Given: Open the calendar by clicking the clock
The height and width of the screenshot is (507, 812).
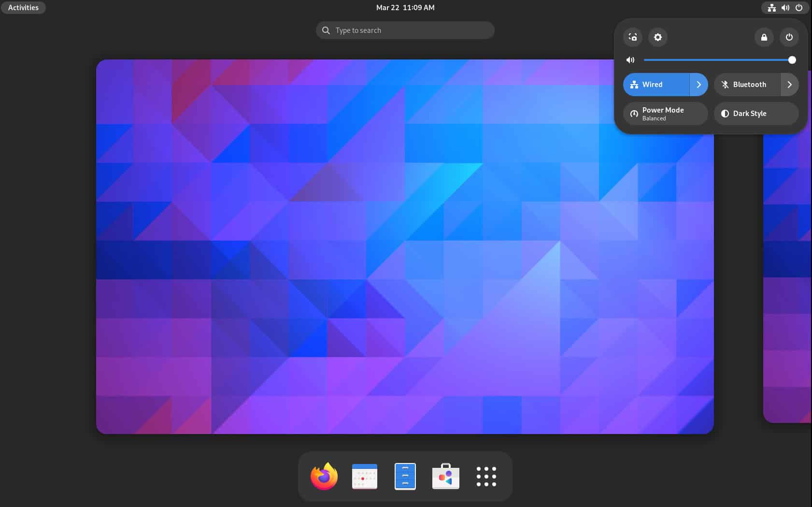Looking at the screenshot, I should [x=405, y=7].
